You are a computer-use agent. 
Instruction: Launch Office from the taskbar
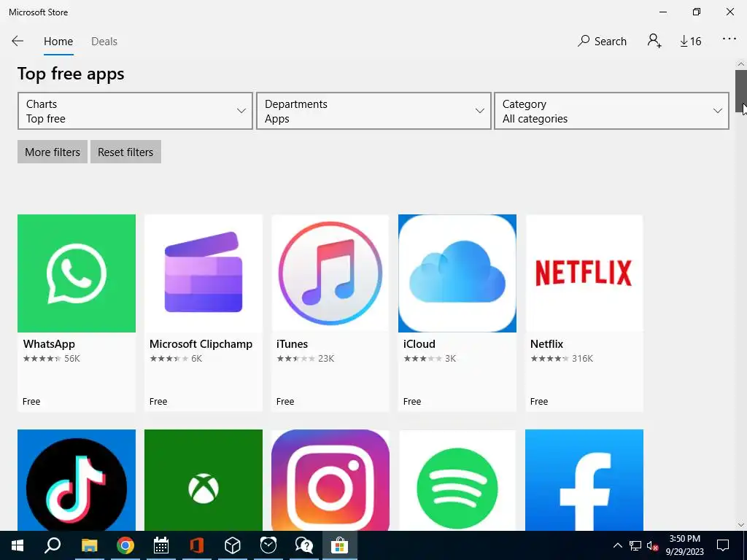[x=197, y=545]
